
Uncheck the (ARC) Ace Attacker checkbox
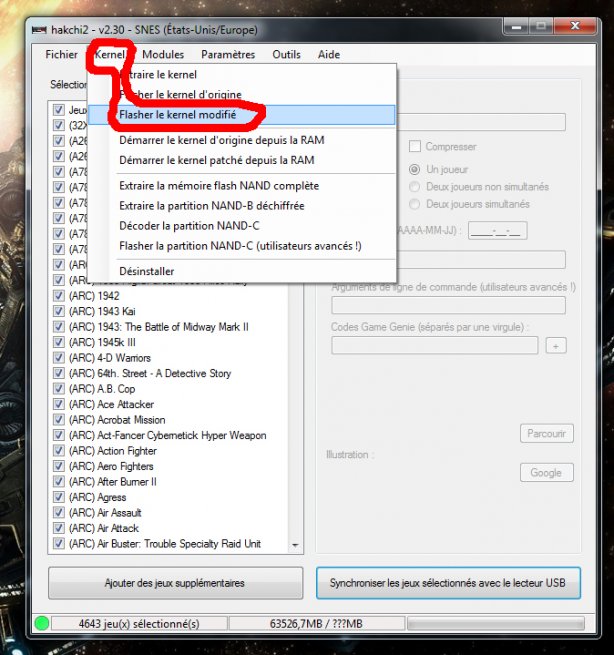coord(58,404)
